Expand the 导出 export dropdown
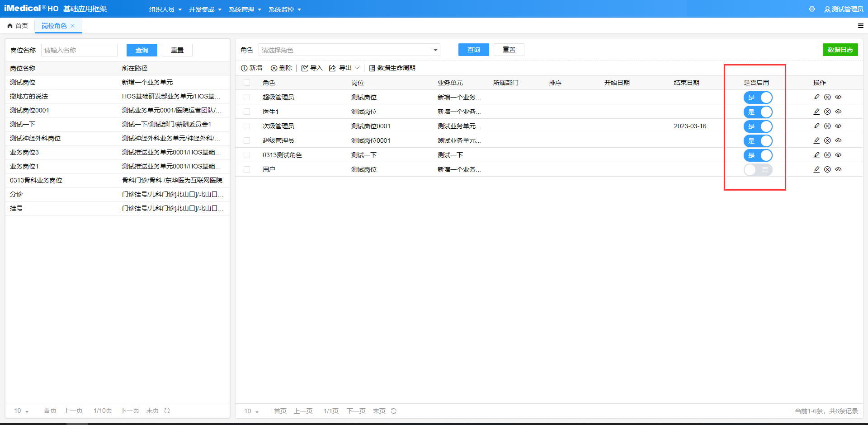This screenshot has width=868, height=425. [344, 68]
